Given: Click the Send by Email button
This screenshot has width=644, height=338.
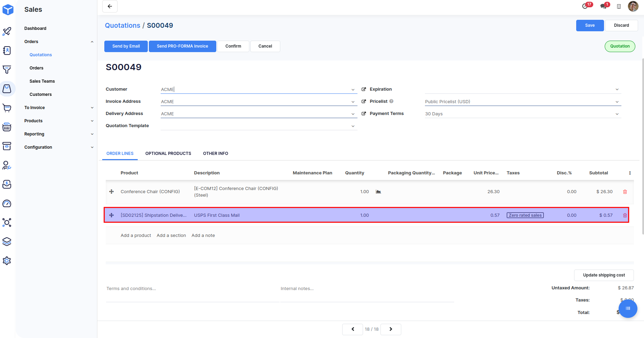Looking at the screenshot, I should pyautogui.click(x=126, y=46).
